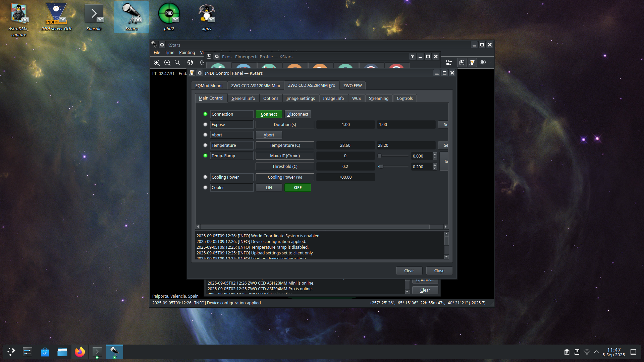The height and width of the screenshot is (362, 644).
Task: Click the right arrow of horizontal scrollbar
Action: coord(446,227)
